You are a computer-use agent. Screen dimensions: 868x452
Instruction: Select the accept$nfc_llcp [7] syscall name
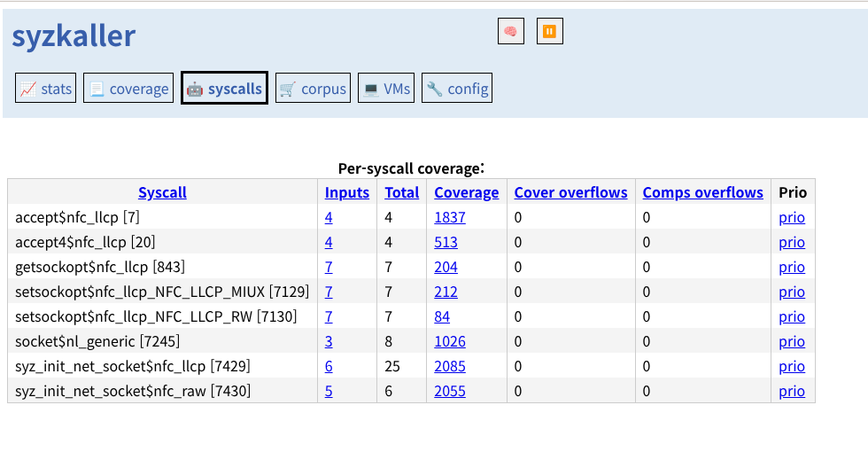coord(78,217)
